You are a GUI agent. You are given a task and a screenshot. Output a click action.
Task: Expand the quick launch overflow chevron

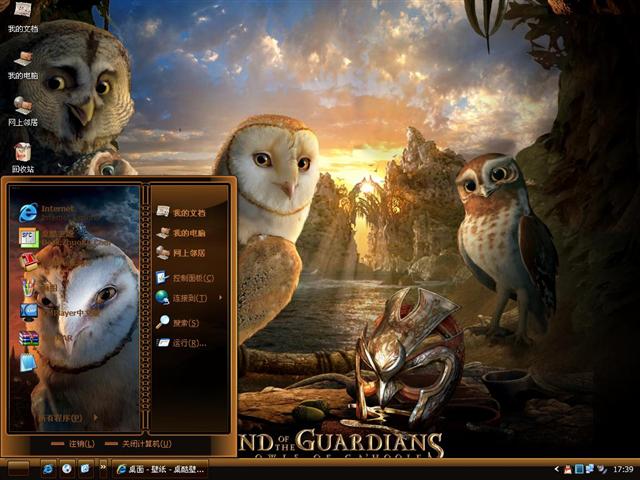tap(103, 467)
